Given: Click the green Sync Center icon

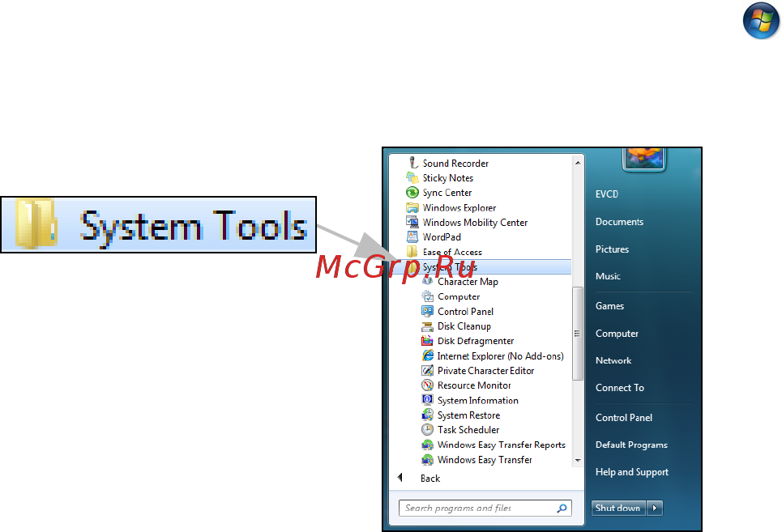Looking at the screenshot, I should pyautogui.click(x=412, y=192).
